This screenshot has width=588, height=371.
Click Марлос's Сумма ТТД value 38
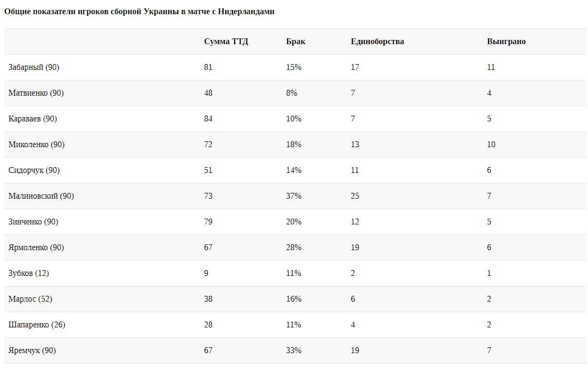point(208,299)
